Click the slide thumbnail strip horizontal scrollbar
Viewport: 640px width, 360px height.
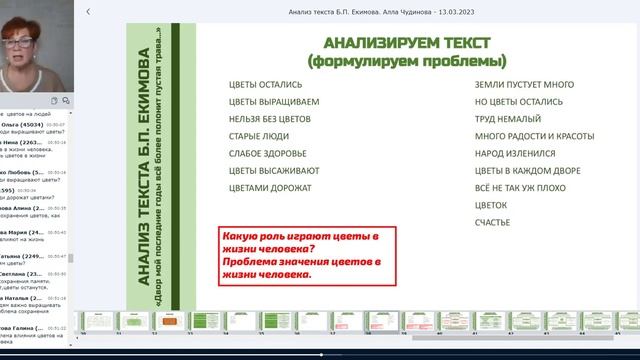pos(512,338)
